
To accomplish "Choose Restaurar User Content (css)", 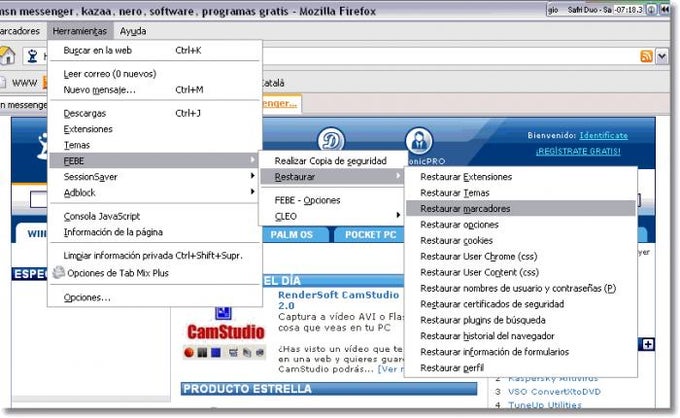I will (x=520, y=272).
